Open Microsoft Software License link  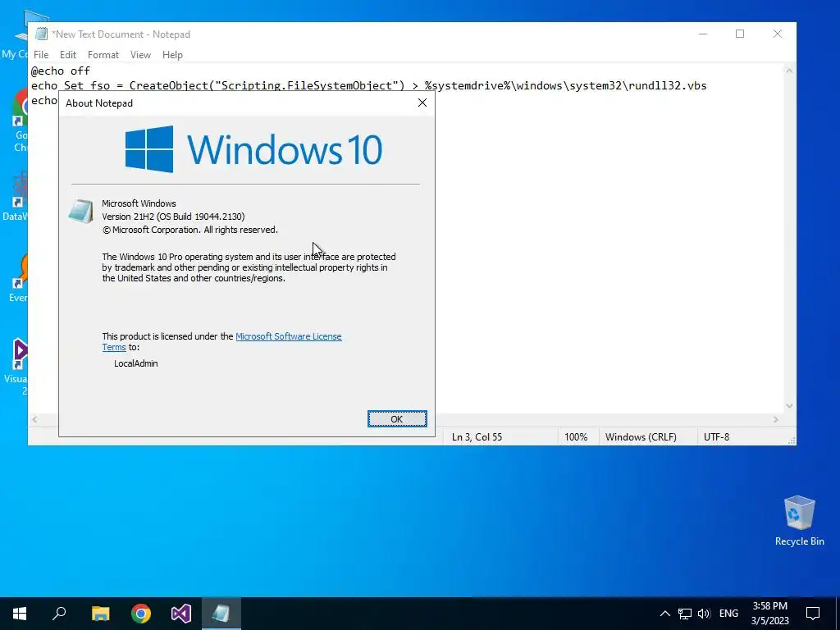click(x=288, y=336)
